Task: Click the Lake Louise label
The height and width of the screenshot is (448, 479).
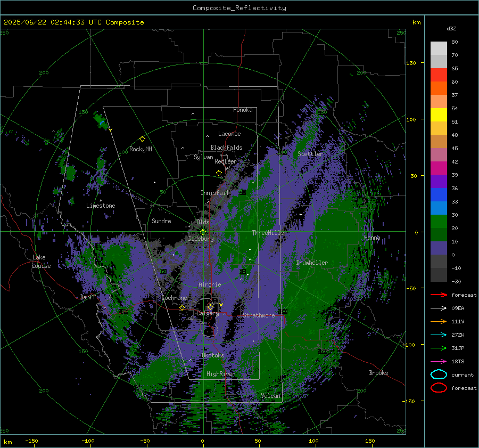Action: tap(41, 262)
